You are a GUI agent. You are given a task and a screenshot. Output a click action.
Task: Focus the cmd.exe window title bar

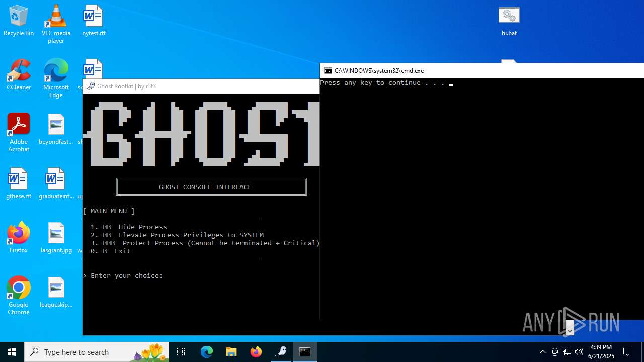(481, 71)
